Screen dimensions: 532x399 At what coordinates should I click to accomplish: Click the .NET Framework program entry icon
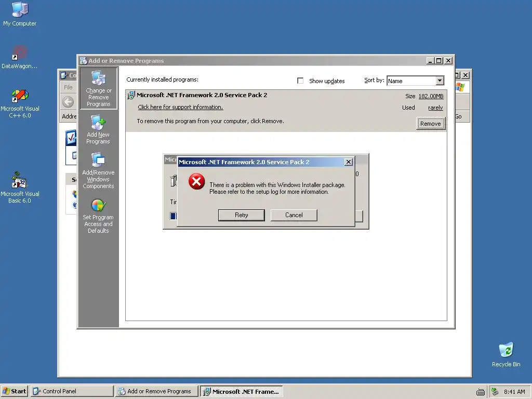(130, 96)
